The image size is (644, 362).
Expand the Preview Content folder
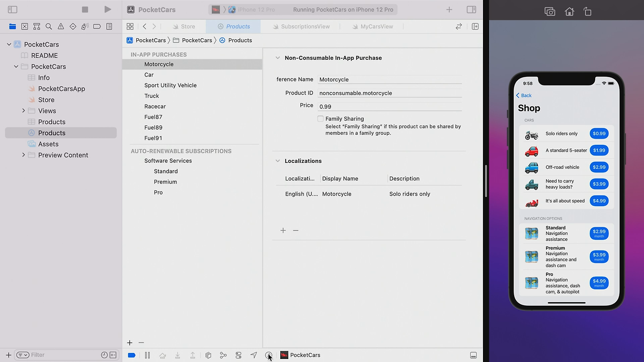point(23,155)
